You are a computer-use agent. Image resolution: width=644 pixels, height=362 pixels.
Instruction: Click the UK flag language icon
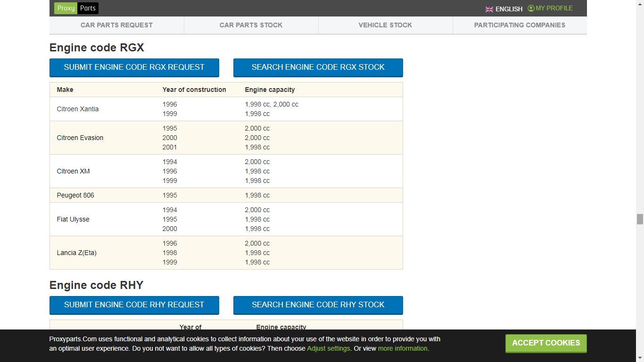489,9
